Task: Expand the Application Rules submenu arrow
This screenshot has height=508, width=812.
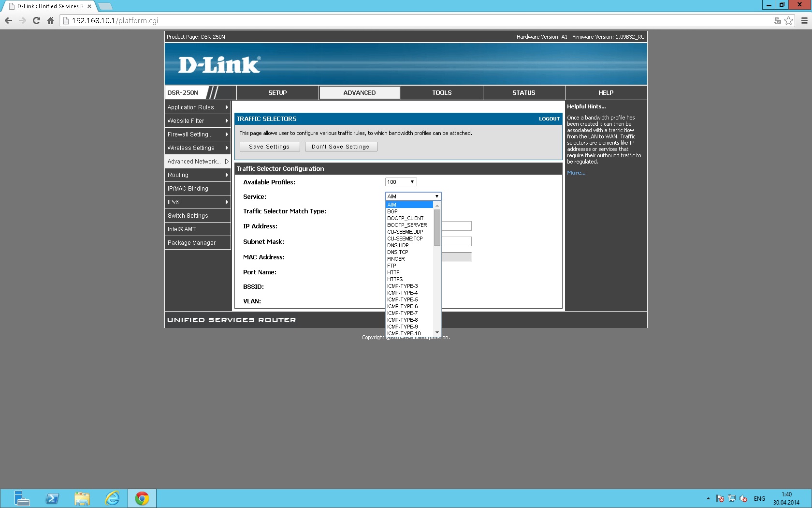Action: (227, 107)
